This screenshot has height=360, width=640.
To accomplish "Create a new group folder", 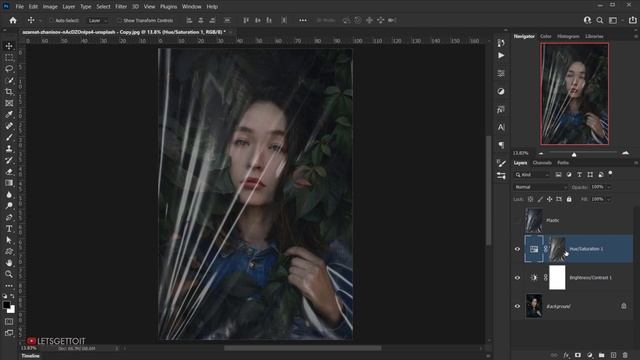I will tap(602, 355).
